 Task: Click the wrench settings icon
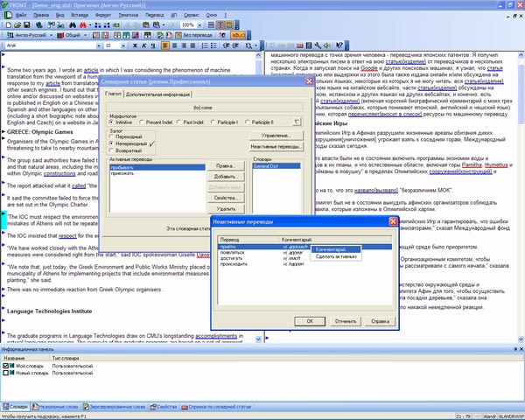pos(318,45)
